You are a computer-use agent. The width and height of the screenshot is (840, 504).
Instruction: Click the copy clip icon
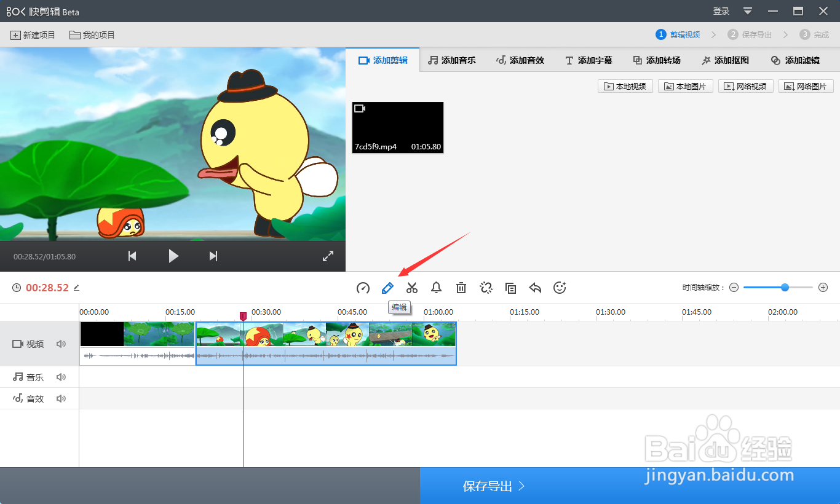[x=510, y=288]
